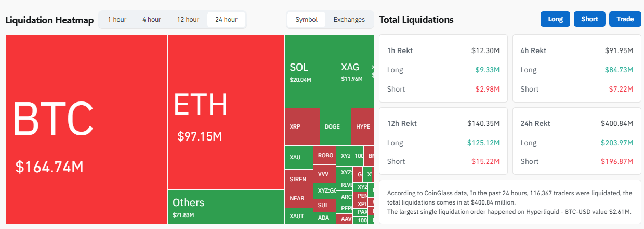Select the SIREN heatmap tile

click(x=298, y=179)
